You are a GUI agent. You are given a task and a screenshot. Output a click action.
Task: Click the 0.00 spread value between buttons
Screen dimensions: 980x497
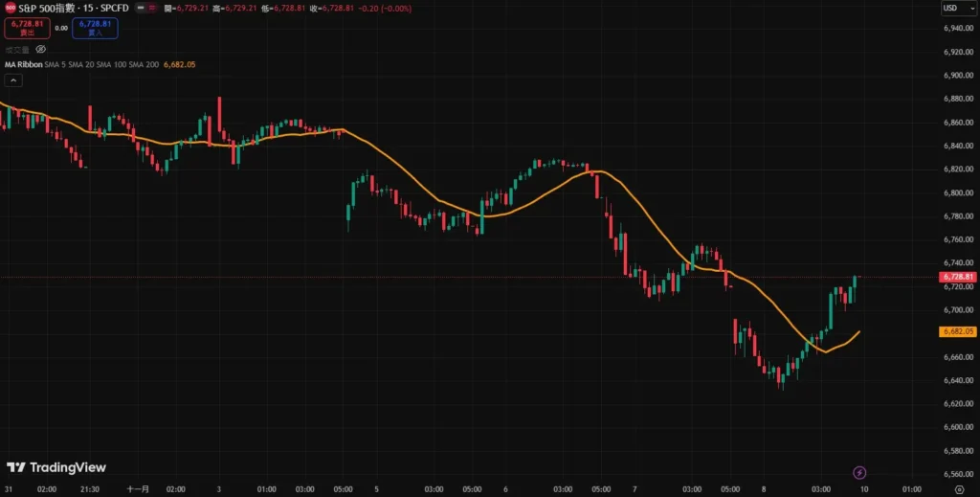tap(60, 28)
